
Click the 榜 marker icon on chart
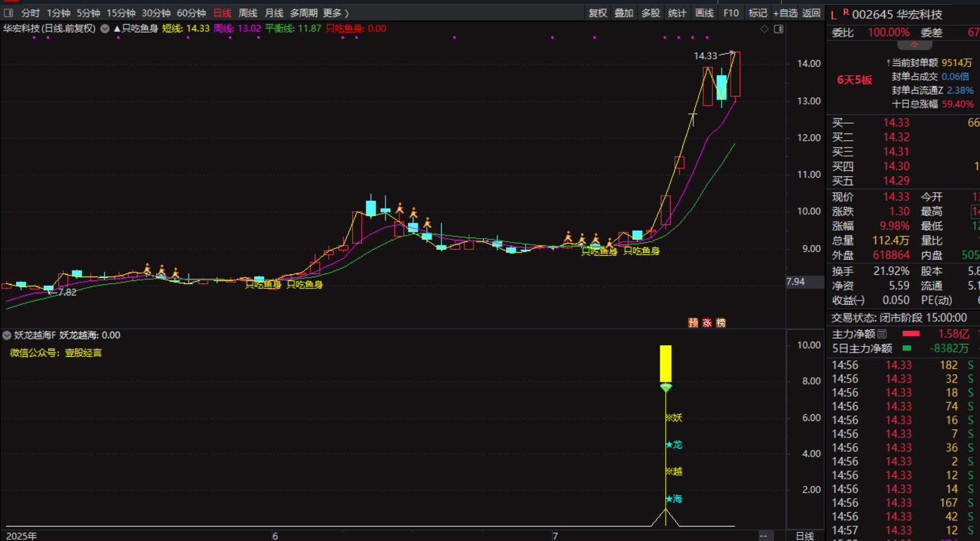[x=721, y=323]
